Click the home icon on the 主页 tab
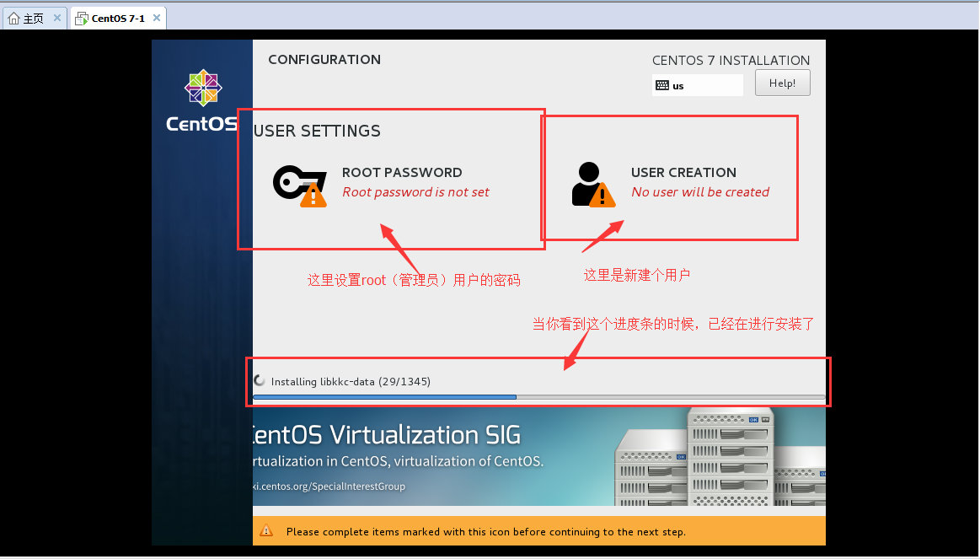This screenshot has height=559, width=980. pyautogui.click(x=13, y=19)
